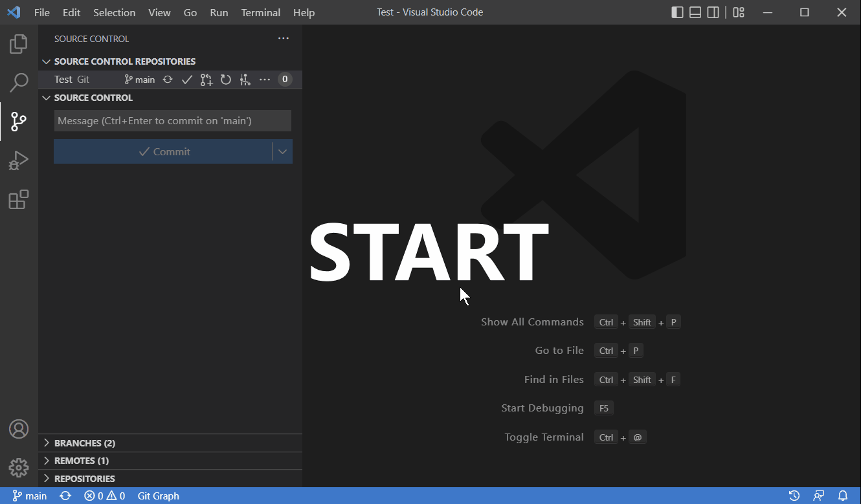The width and height of the screenshot is (861, 504).
Task: Open More Actions in the Test repository row
Action: coord(265,80)
